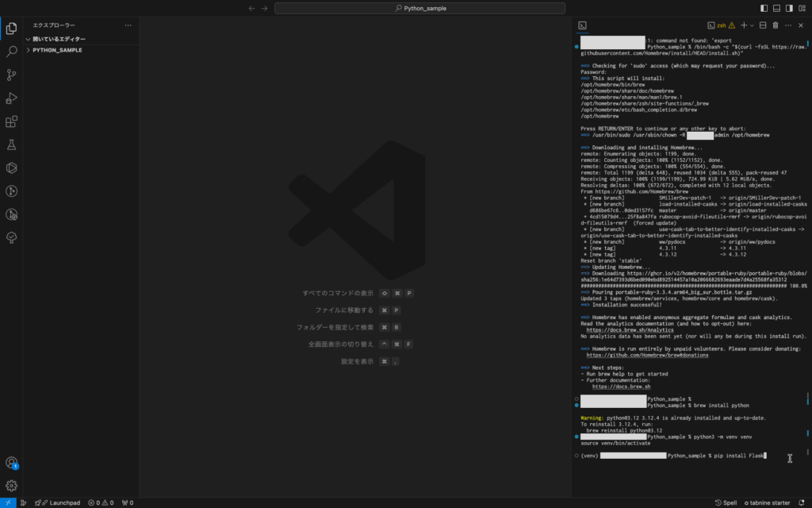The height and width of the screenshot is (508, 812).
Task: Open explorer panel more actions menu
Action: pos(128,25)
